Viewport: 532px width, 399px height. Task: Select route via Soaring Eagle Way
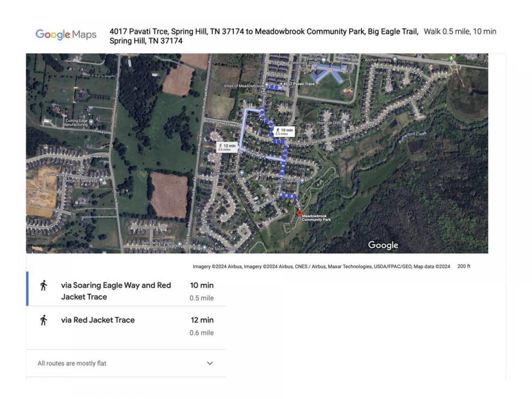pos(116,291)
